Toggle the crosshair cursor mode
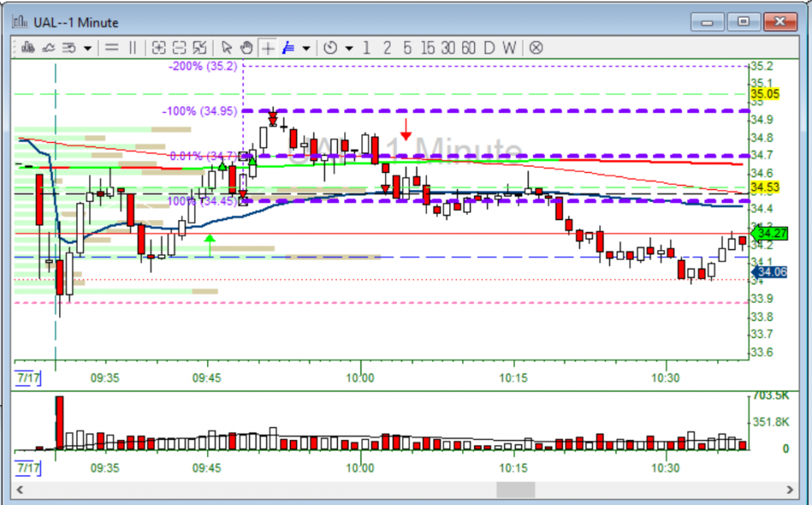 (x=267, y=48)
